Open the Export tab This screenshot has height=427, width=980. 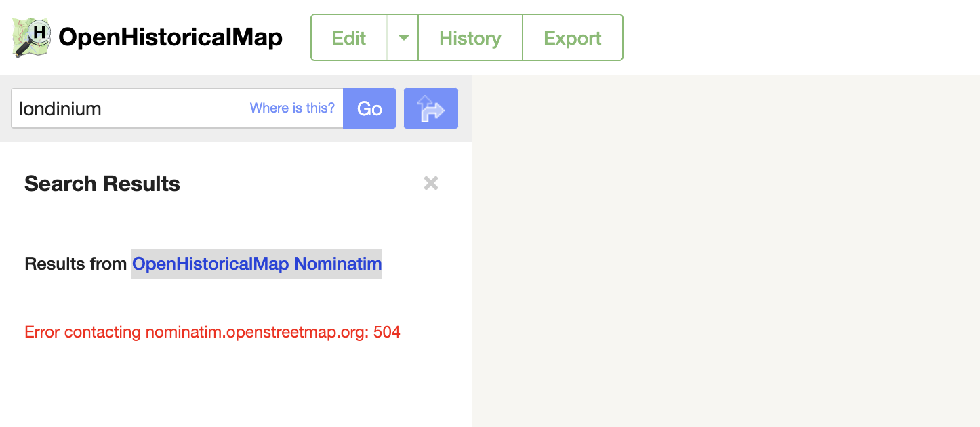pos(573,37)
